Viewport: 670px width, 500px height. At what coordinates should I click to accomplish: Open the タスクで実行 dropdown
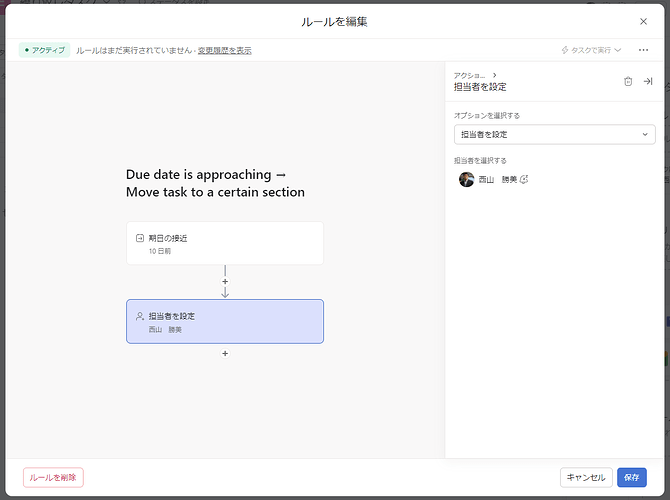(x=591, y=50)
